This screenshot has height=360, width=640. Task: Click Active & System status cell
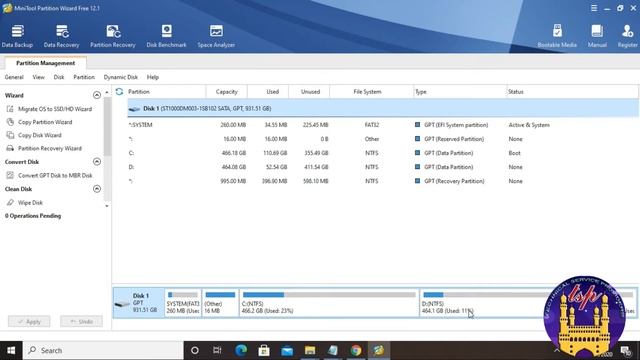click(x=529, y=125)
